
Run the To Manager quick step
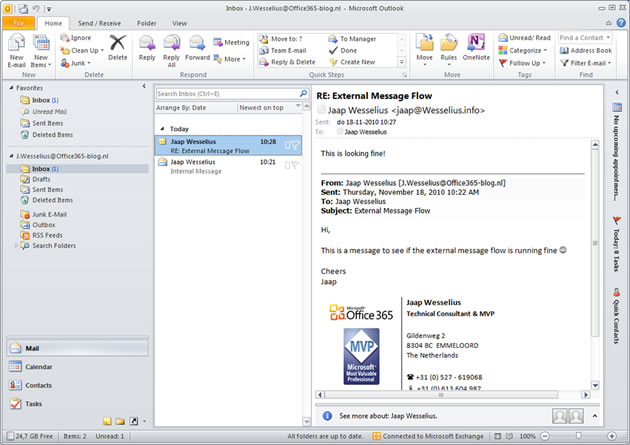pos(352,39)
